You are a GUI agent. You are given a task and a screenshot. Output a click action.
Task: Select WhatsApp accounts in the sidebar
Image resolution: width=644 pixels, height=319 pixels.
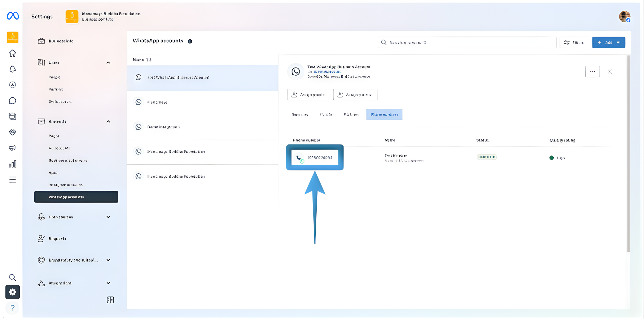point(76,197)
